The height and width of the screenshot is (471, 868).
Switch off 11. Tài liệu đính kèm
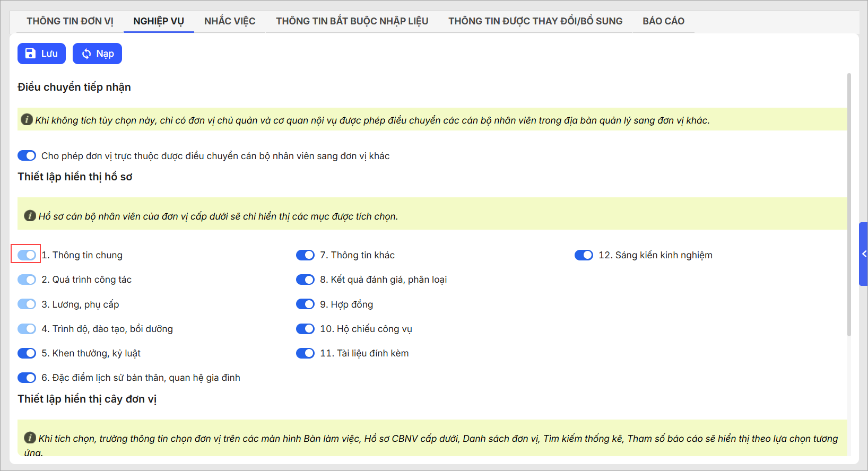305,353
